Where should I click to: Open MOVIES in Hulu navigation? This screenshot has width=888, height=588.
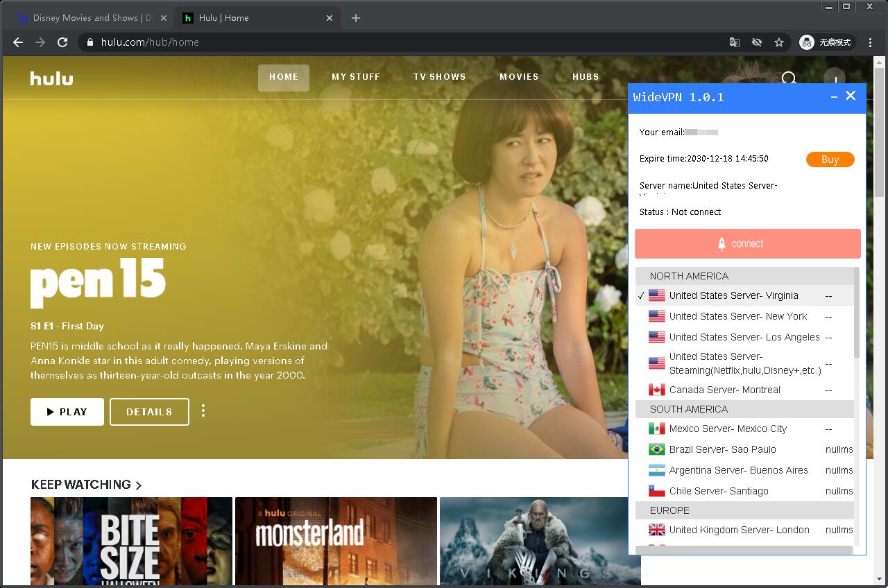pos(519,77)
